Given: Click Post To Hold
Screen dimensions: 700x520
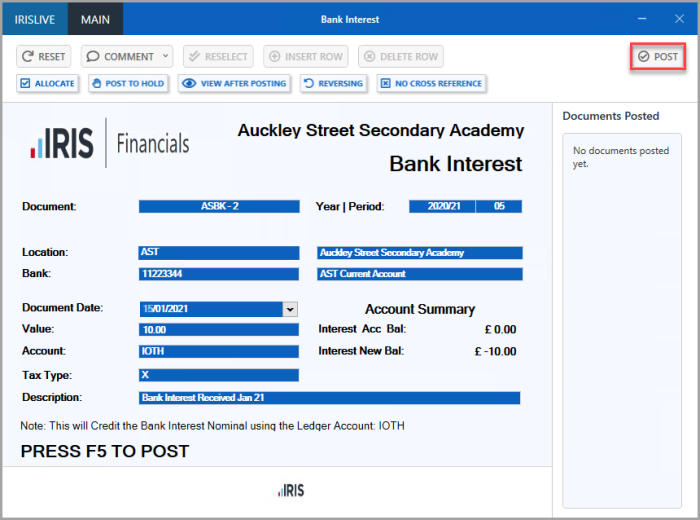Looking at the screenshot, I should pos(128,84).
